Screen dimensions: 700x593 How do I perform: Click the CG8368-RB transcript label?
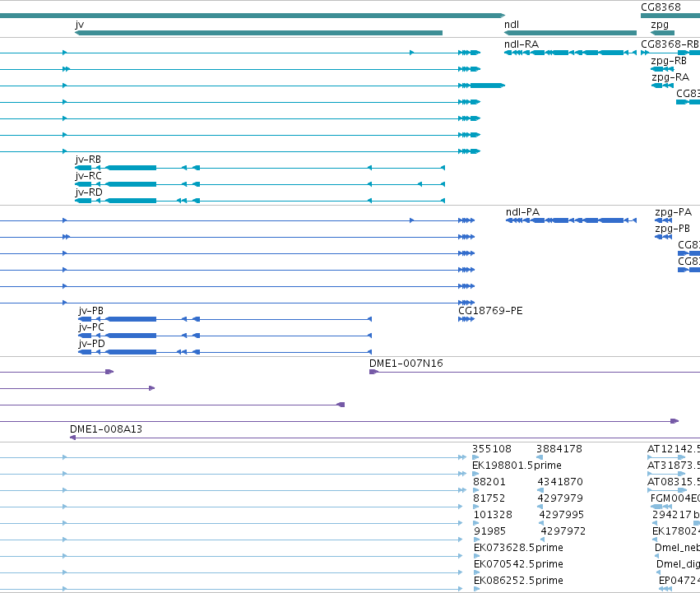(670, 44)
